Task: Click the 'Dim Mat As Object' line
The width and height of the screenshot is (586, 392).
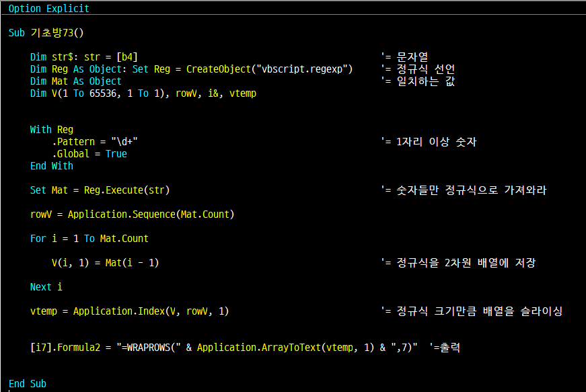Action: coord(76,81)
